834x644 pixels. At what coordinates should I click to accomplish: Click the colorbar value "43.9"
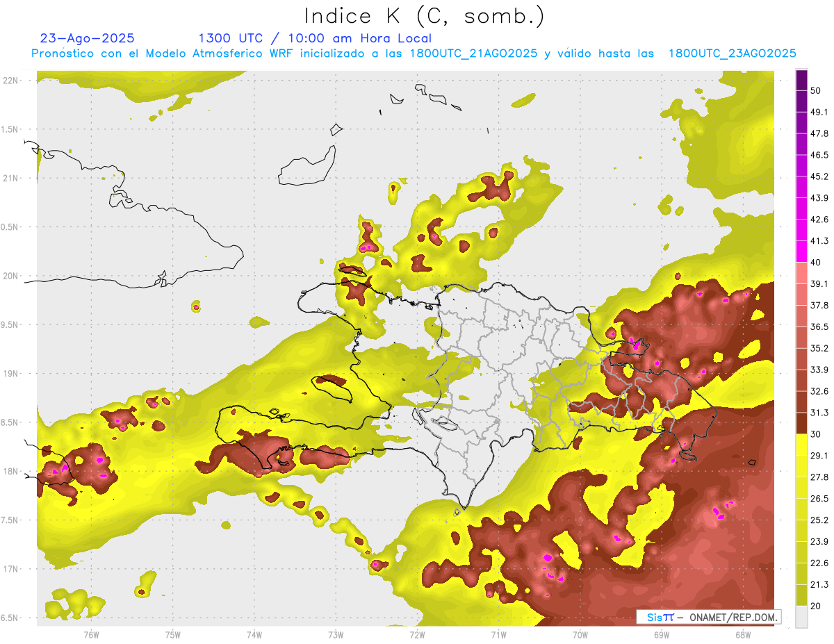[819, 197]
